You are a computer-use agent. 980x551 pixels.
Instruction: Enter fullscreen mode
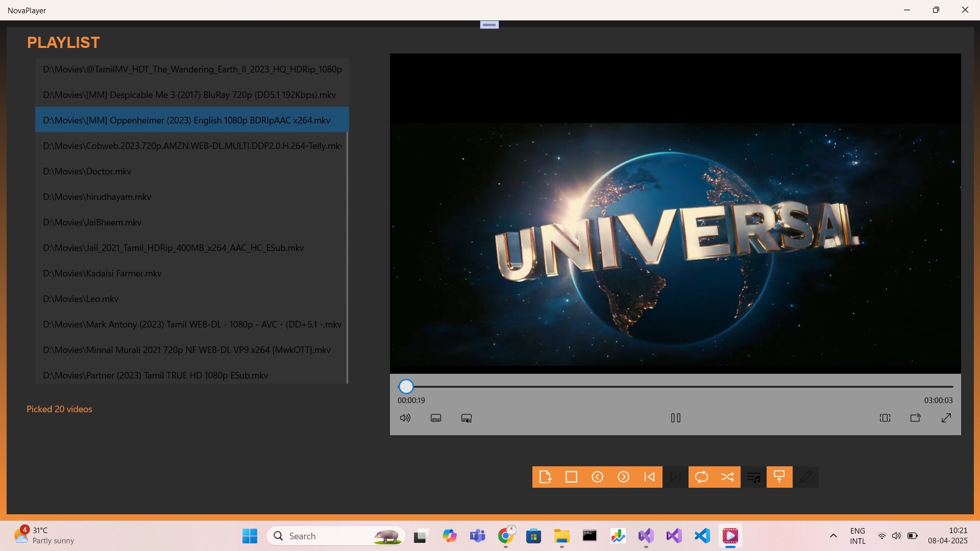point(946,418)
